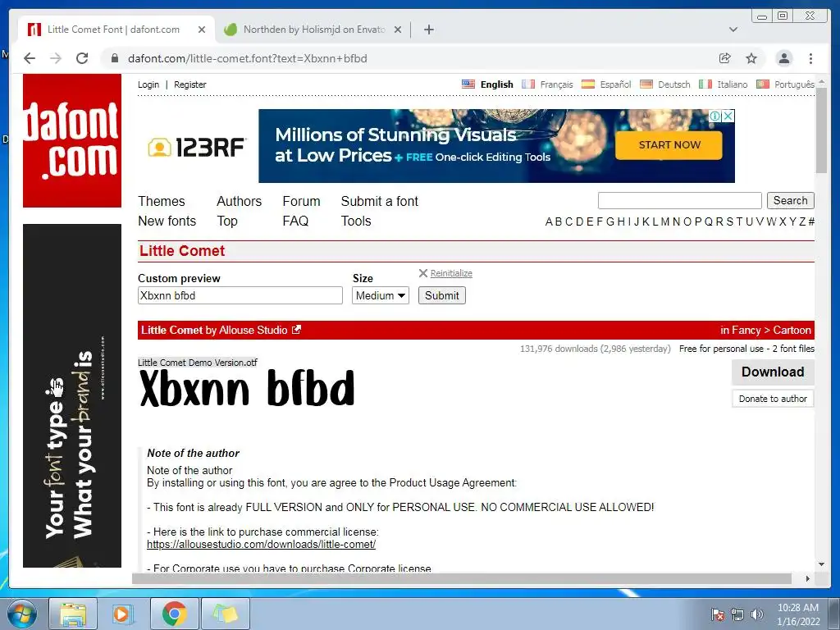The height and width of the screenshot is (630, 840).
Task: Switch to the Northden by Holismjd tab
Action: pos(313,30)
